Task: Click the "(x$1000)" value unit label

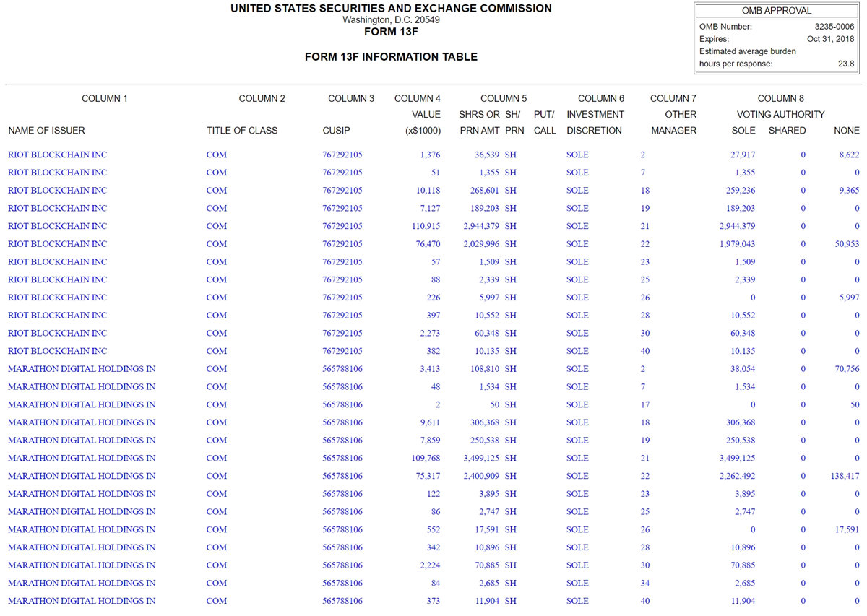Action: [423, 131]
